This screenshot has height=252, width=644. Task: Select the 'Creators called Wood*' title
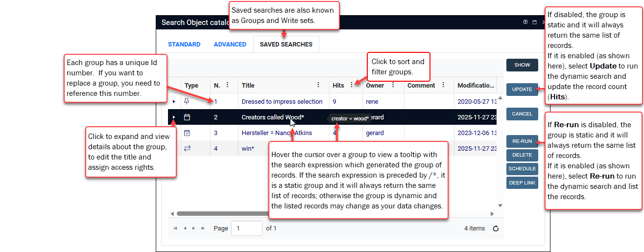pos(273,117)
